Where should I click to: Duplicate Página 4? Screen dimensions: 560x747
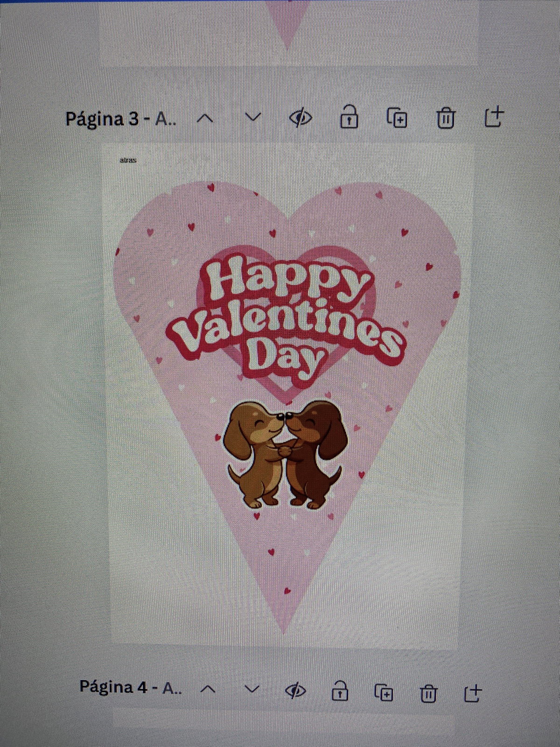384,692
